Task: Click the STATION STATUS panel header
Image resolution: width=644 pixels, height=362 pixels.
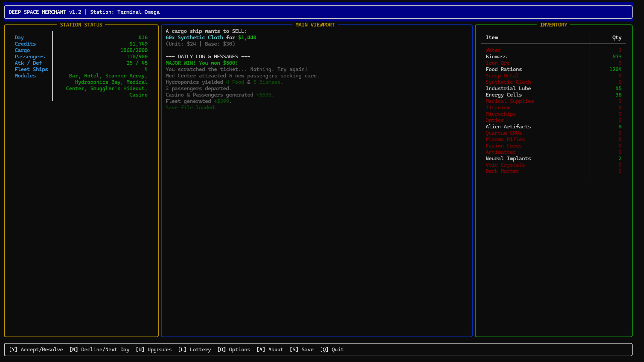Action: 81,24
